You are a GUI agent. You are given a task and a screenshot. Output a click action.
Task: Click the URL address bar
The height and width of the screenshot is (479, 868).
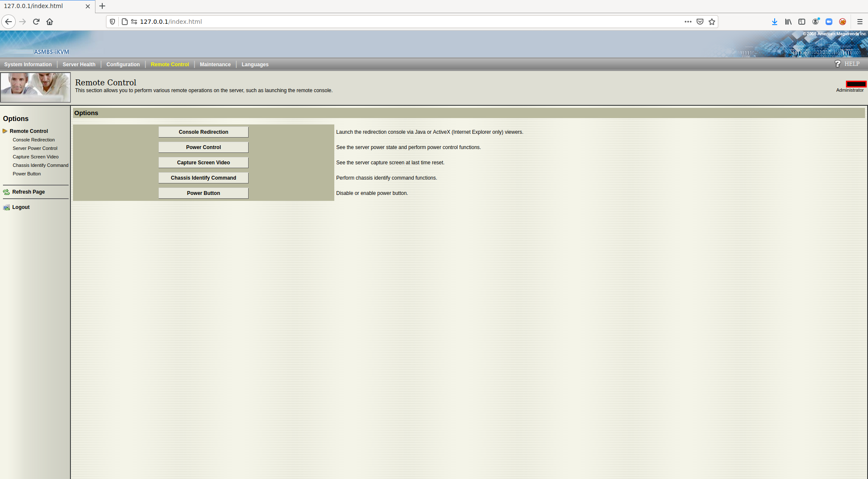382,22
